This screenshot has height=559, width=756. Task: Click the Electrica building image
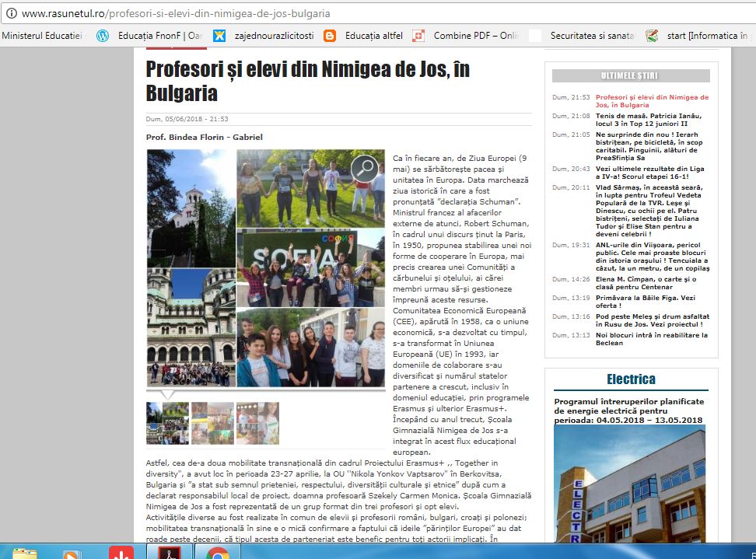[x=629, y=484]
